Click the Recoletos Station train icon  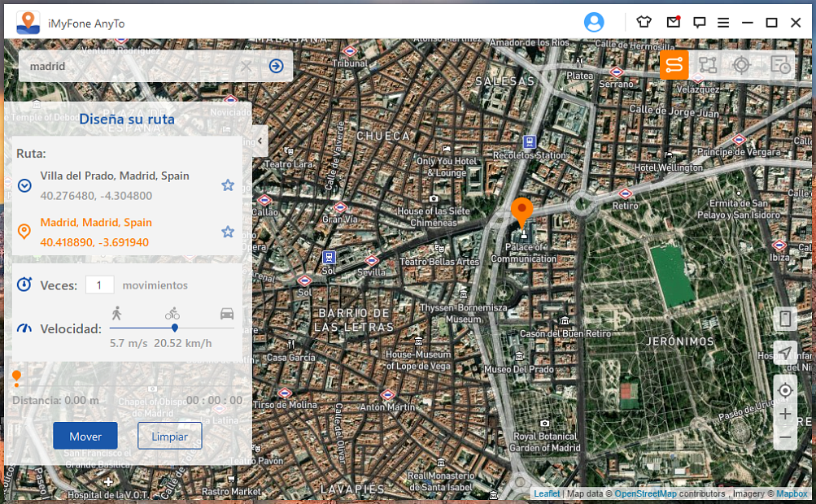530,141
